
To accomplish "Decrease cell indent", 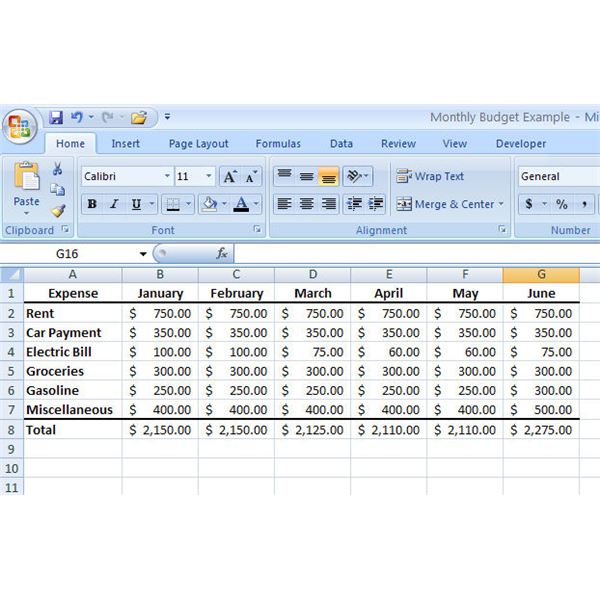I will (x=354, y=204).
